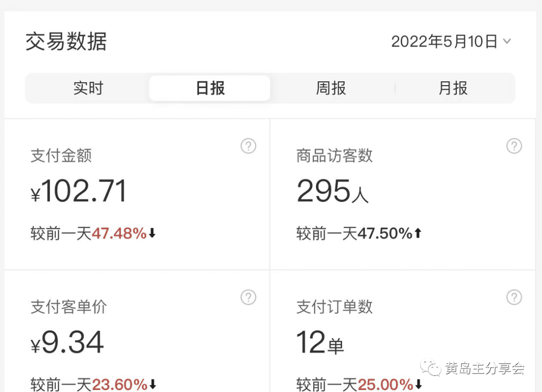Switch the report view to 实时
542x392 pixels.
(x=88, y=88)
